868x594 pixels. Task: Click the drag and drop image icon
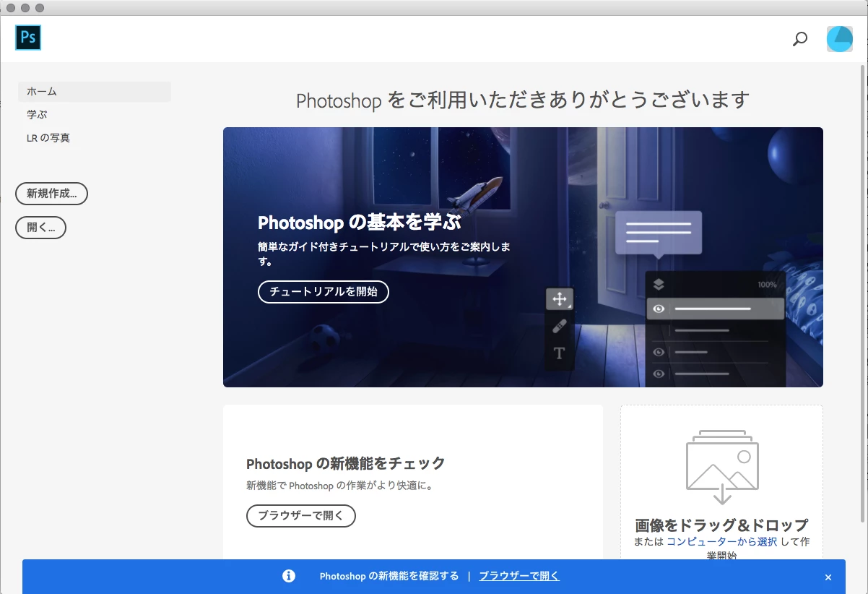point(722,468)
